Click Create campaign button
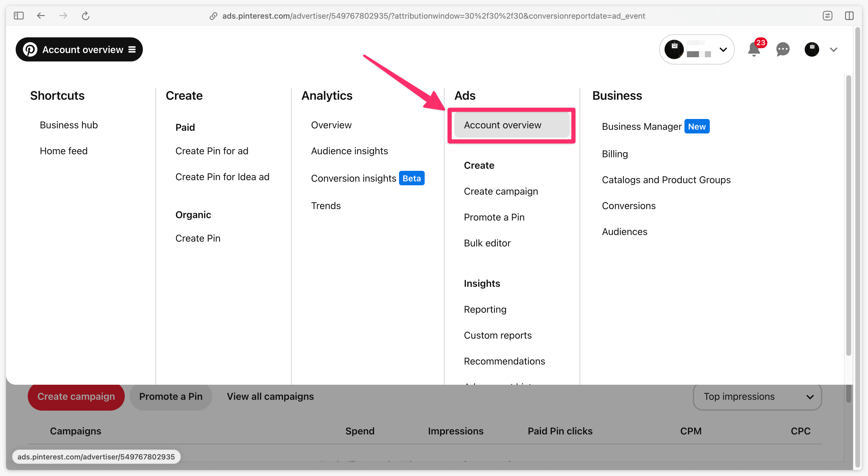 pos(76,396)
